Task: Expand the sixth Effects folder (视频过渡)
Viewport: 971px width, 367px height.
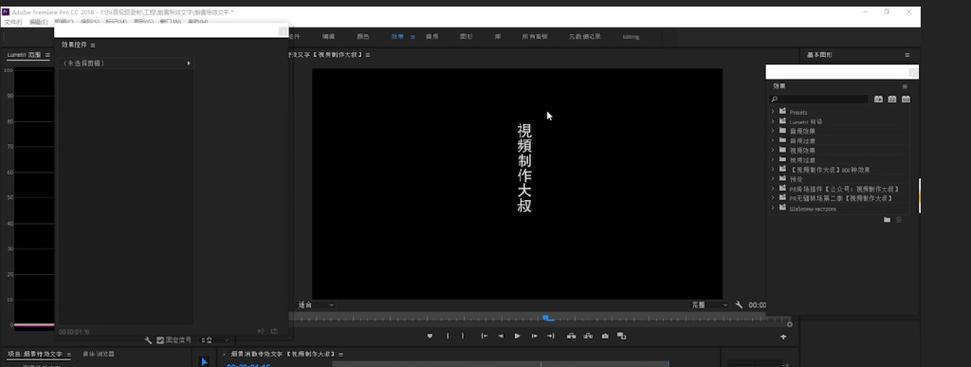Action: tap(773, 160)
